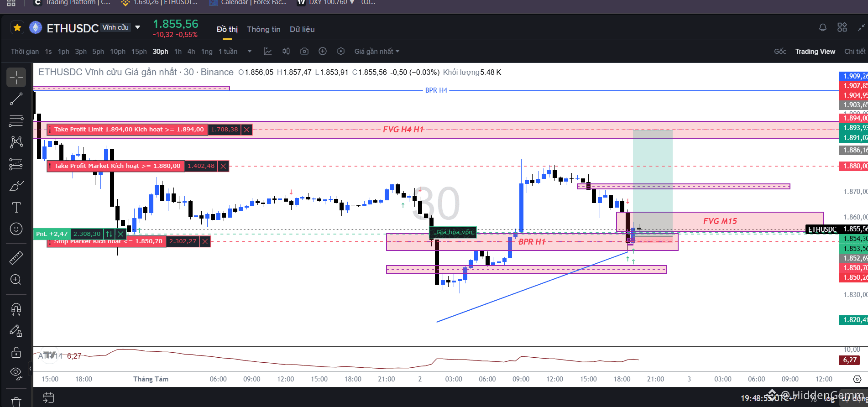Choose the 1 tuần timeframe

click(x=228, y=52)
